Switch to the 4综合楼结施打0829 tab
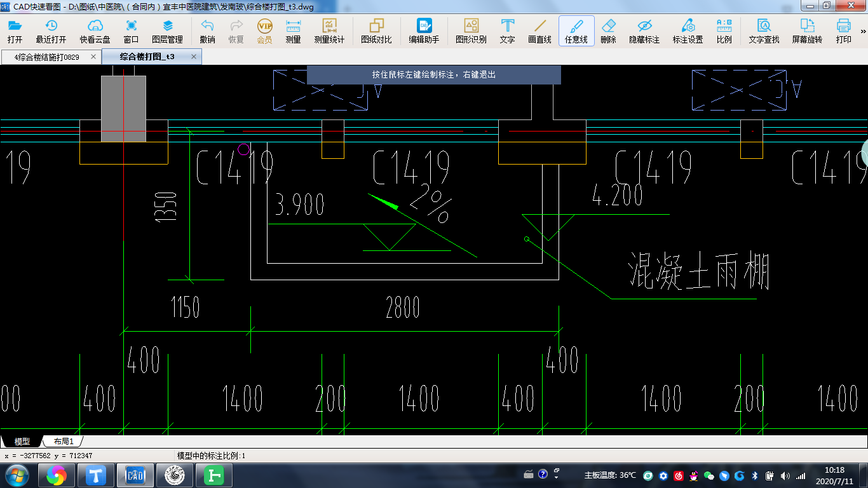 [x=47, y=57]
